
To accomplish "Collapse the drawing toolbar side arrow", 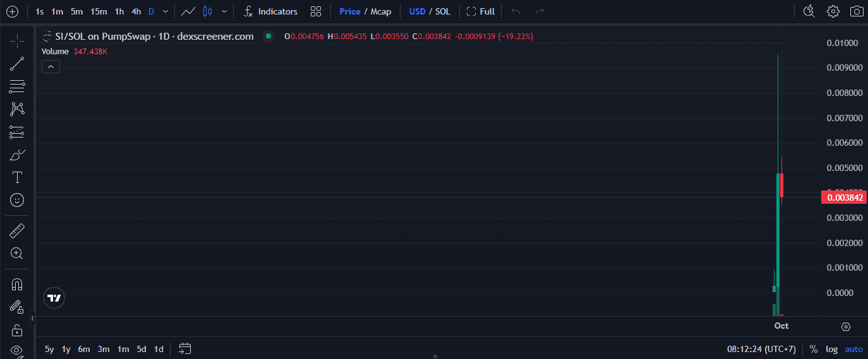I will pos(32,319).
